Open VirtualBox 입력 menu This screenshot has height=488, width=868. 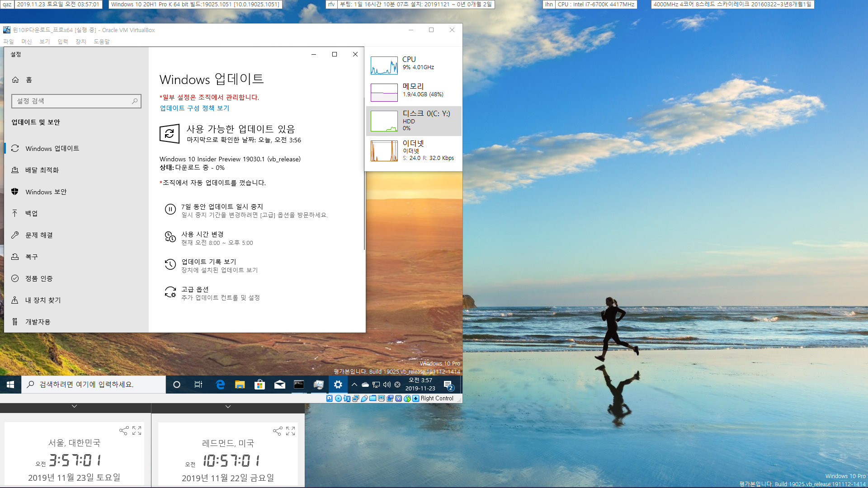tap(63, 42)
